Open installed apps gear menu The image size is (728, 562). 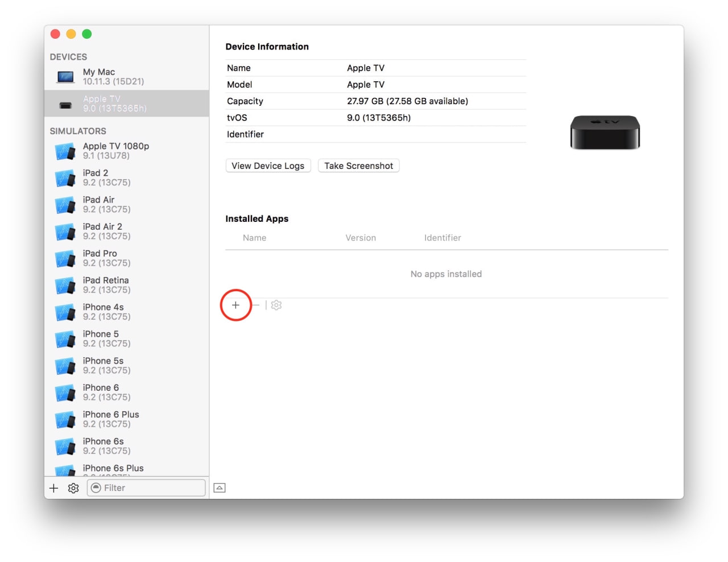(276, 305)
